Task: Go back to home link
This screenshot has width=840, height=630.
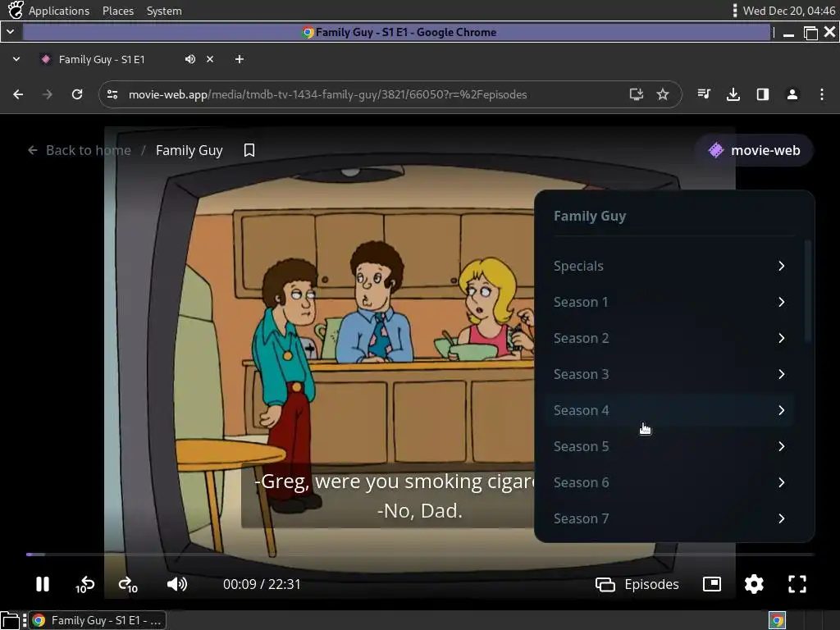Action: click(x=80, y=150)
